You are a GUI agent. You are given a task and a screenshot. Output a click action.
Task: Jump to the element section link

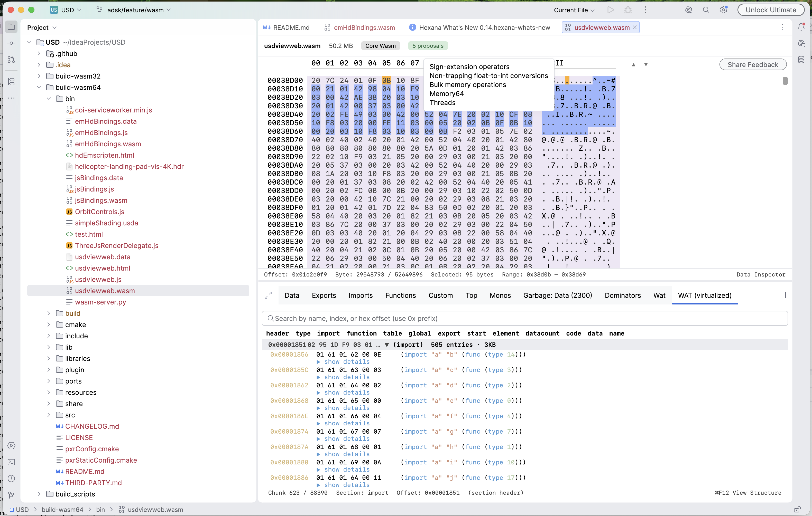(x=505, y=333)
